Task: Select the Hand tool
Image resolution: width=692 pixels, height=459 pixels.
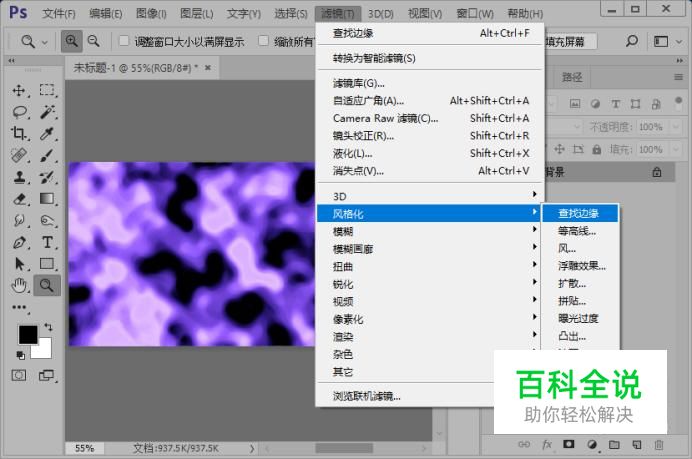Action: coord(19,286)
